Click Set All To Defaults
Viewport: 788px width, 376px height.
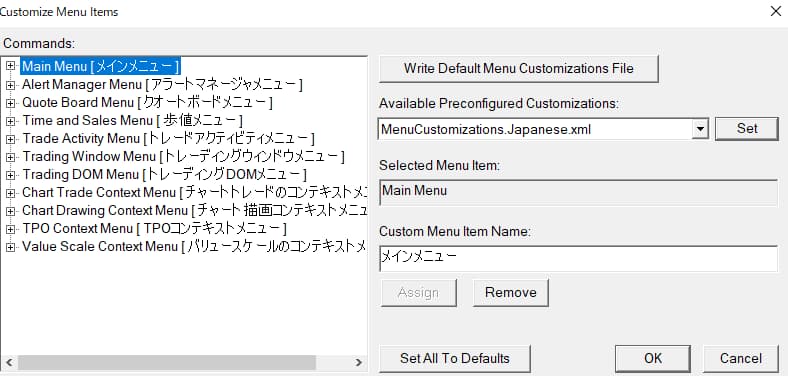tap(455, 359)
